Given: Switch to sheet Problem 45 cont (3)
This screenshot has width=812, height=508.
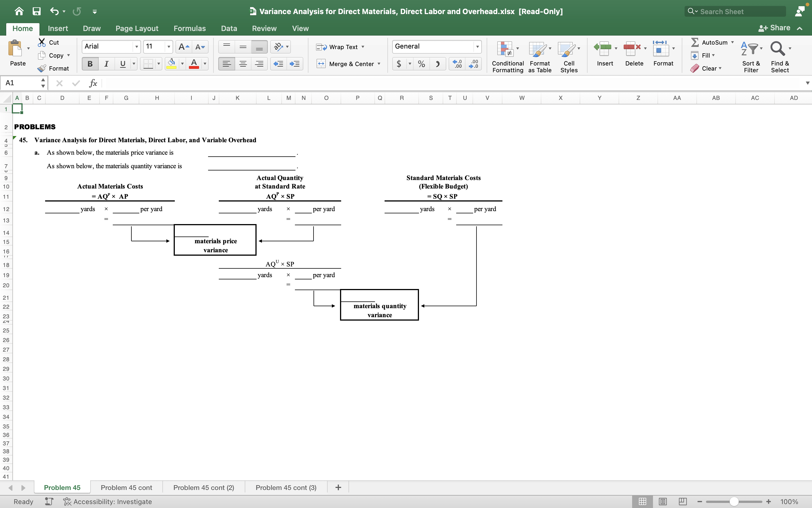Looking at the screenshot, I should [286, 487].
